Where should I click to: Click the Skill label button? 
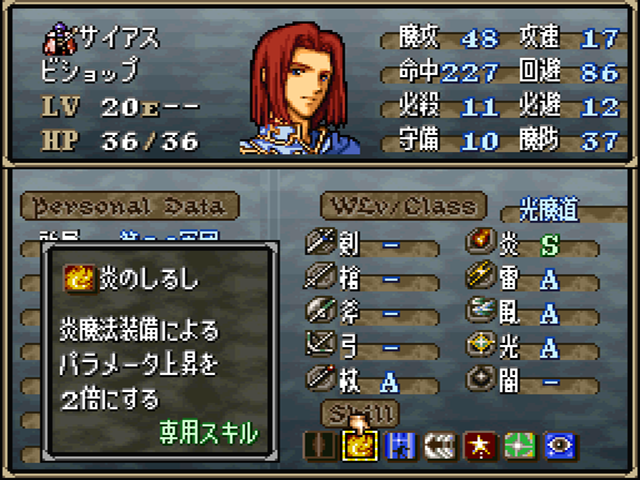[360, 413]
